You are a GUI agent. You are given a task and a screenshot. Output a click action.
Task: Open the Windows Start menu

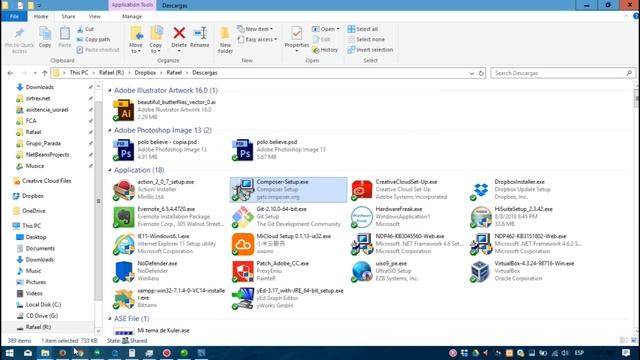9,353
